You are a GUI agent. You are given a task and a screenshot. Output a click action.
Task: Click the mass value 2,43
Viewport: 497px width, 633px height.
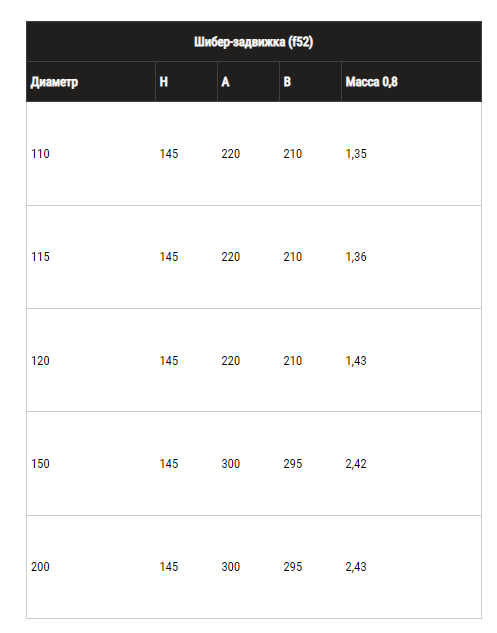pos(356,567)
